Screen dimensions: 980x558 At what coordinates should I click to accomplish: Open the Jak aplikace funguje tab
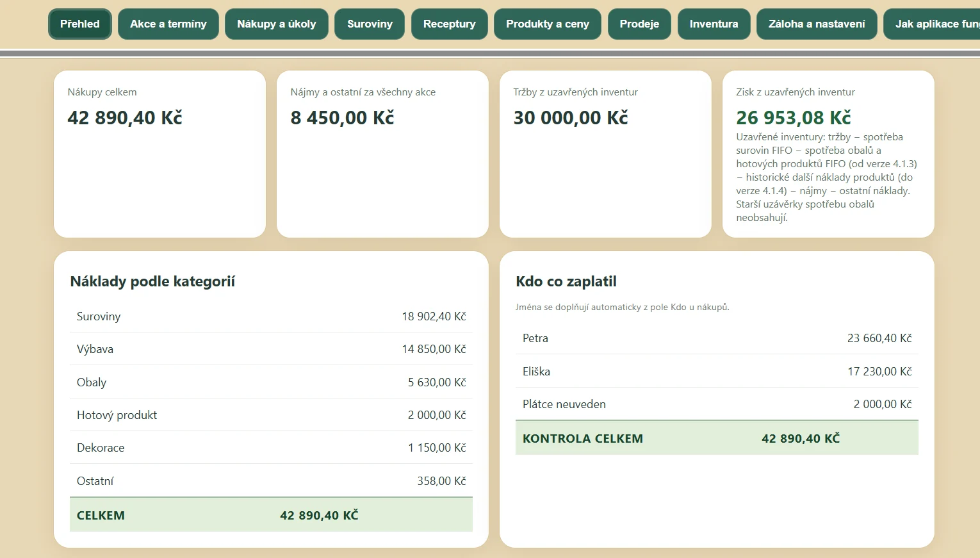[x=932, y=24]
